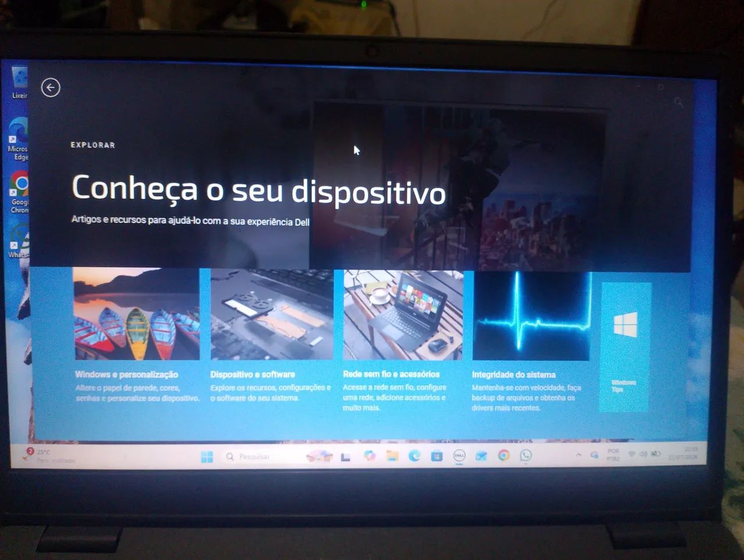Open the Wi-Fi network tray icon
This screenshot has width=744, height=560.
[632, 454]
